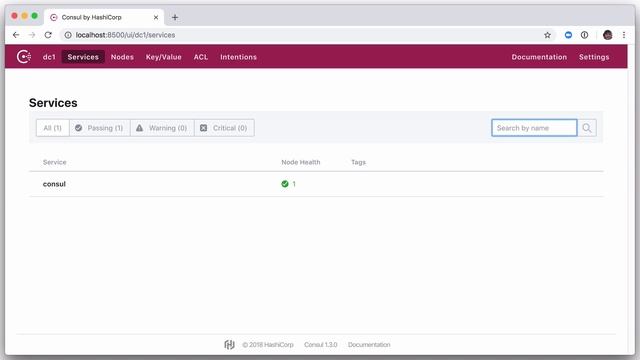
Task: Focus the Search by name field
Action: point(534,128)
